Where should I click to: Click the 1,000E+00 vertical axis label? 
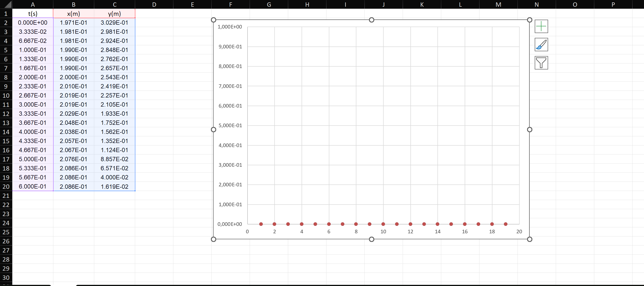pyautogui.click(x=230, y=27)
